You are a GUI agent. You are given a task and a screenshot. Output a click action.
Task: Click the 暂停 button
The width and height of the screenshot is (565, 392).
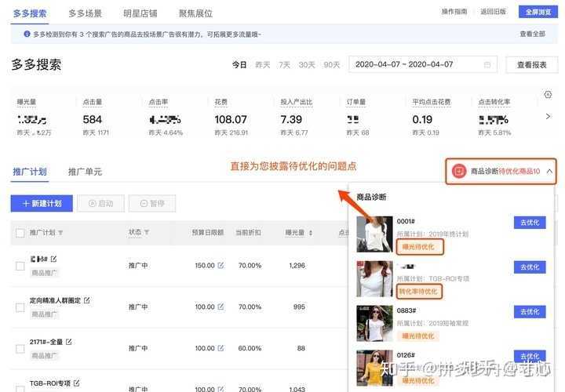(x=152, y=203)
